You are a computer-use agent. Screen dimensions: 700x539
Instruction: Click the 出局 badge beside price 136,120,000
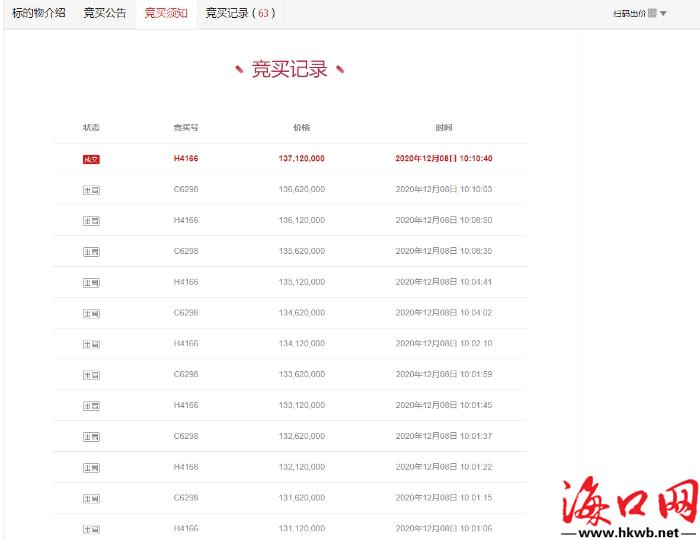point(91,221)
